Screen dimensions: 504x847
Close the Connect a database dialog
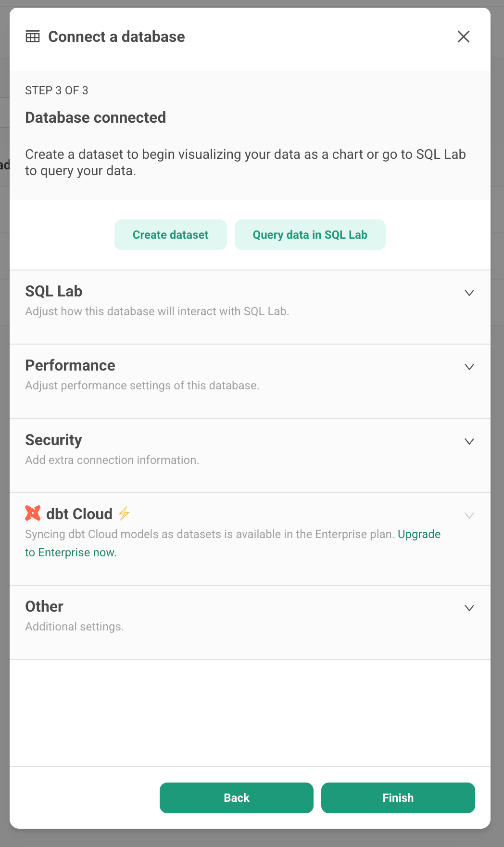464,37
